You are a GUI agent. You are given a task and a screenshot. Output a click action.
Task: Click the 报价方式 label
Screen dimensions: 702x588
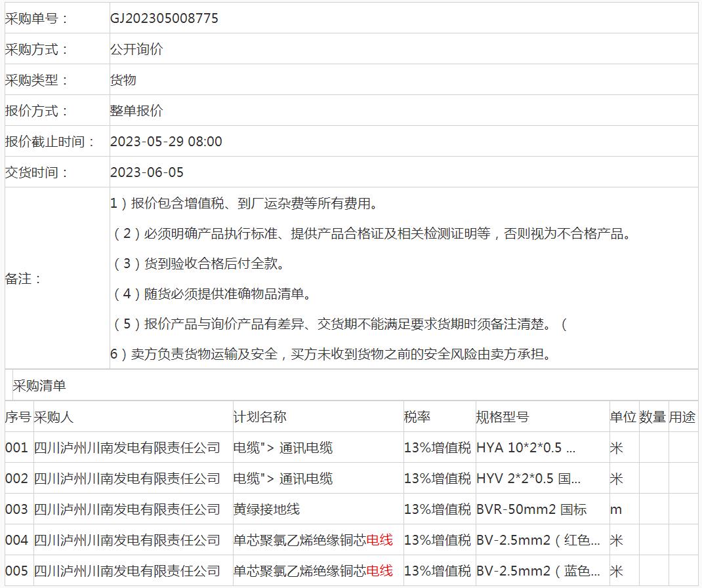tap(36, 111)
